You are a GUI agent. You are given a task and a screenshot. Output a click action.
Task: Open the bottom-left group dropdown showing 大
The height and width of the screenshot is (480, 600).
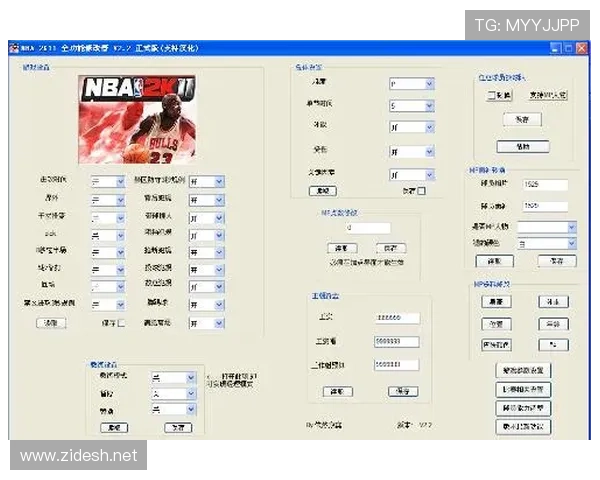point(174,393)
